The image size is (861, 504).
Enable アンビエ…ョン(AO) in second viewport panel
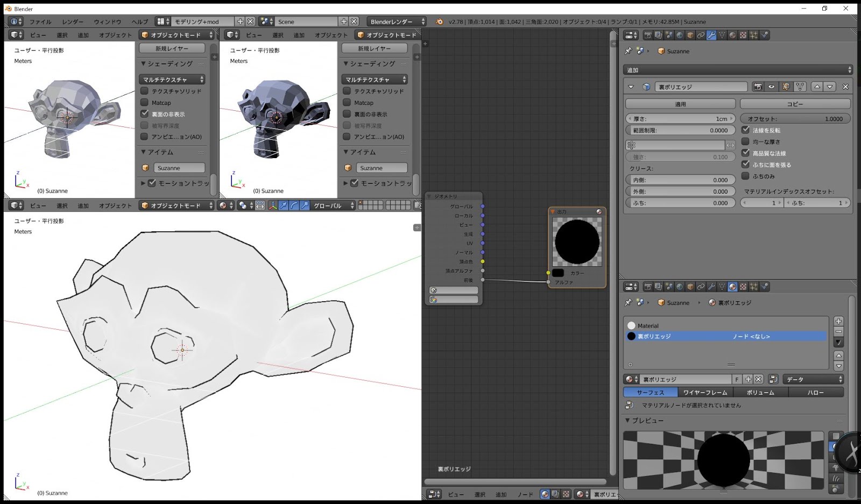(x=347, y=136)
